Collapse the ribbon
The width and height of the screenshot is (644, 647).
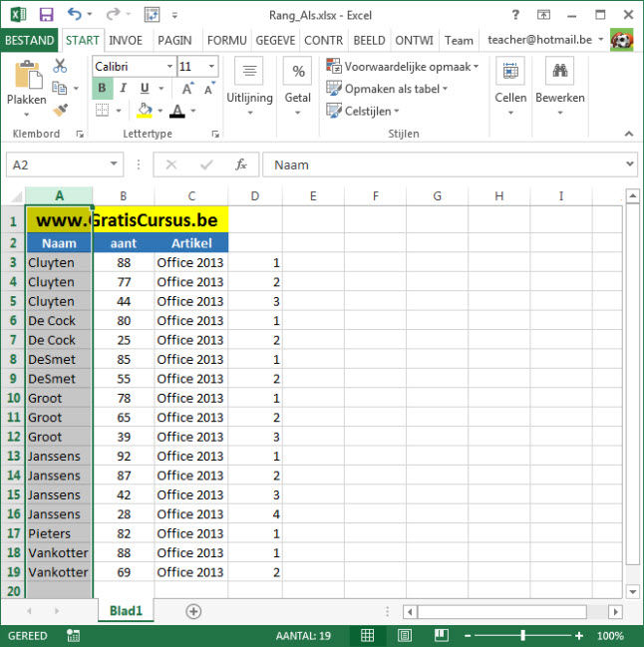click(629, 134)
